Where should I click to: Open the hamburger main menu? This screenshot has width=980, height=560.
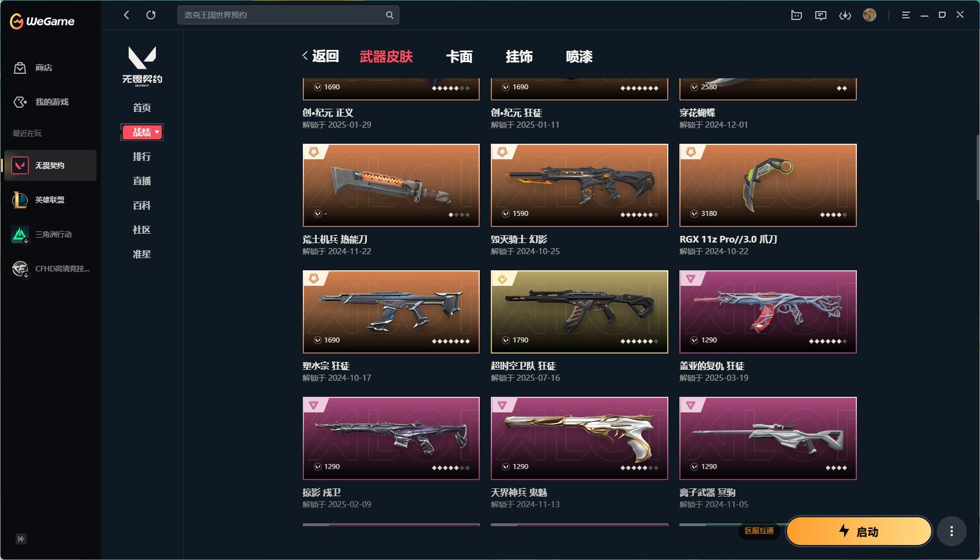906,16
